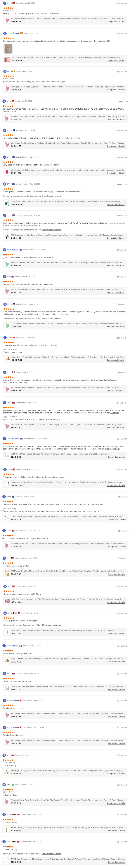
Task: Click the thumbs-up on the Poland Dec 16, 2024 review
Action: [x=122, y=755]
